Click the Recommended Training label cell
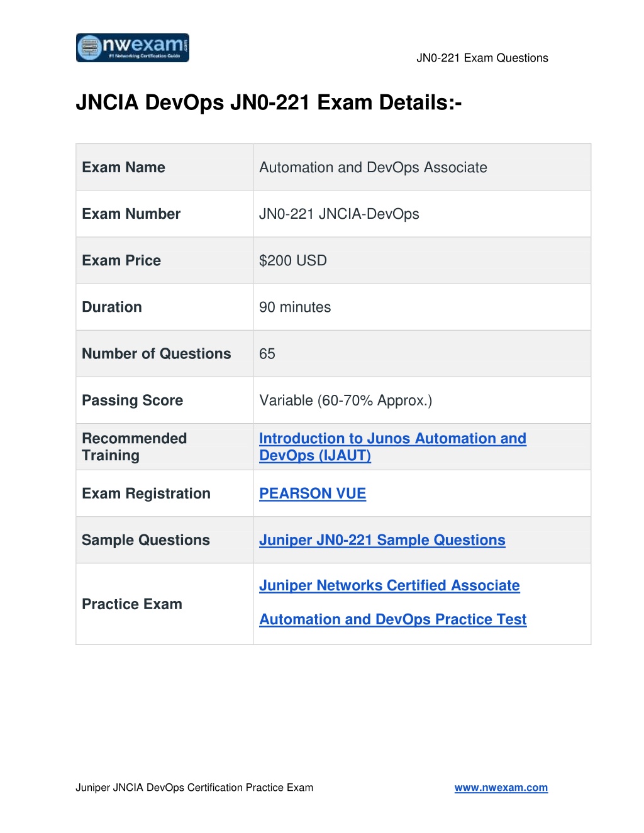 pyautogui.click(x=165, y=447)
